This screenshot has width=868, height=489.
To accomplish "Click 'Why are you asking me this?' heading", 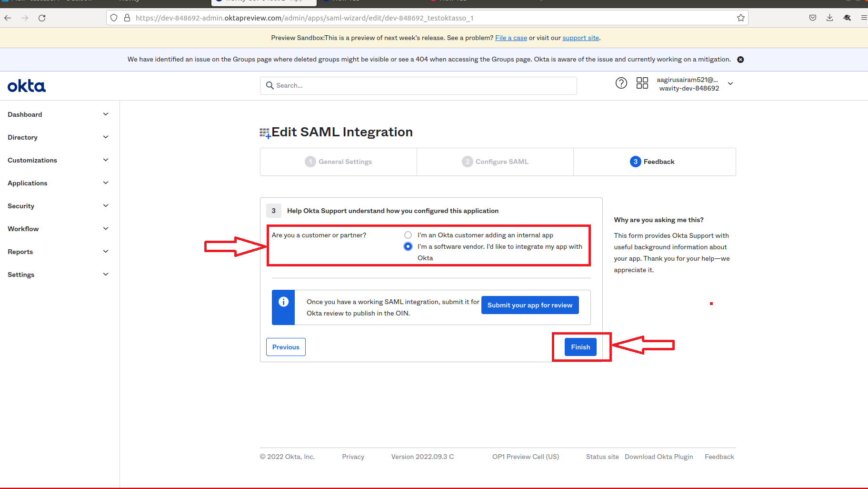I will [658, 220].
